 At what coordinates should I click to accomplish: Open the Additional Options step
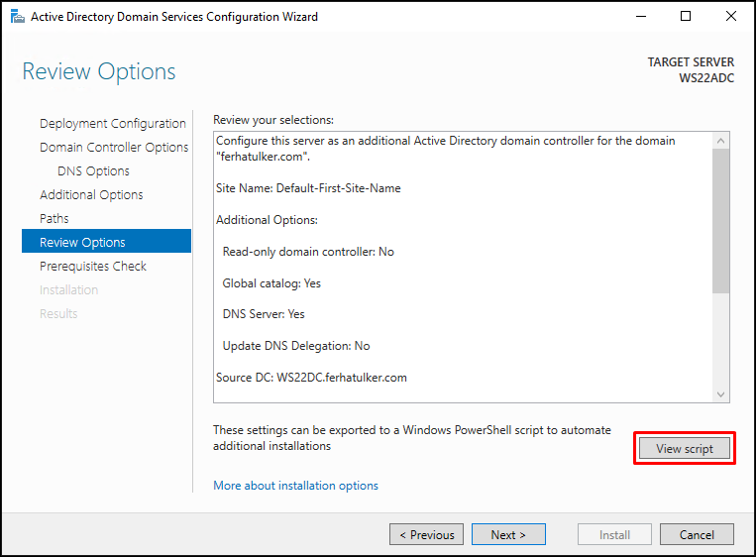point(91,195)
